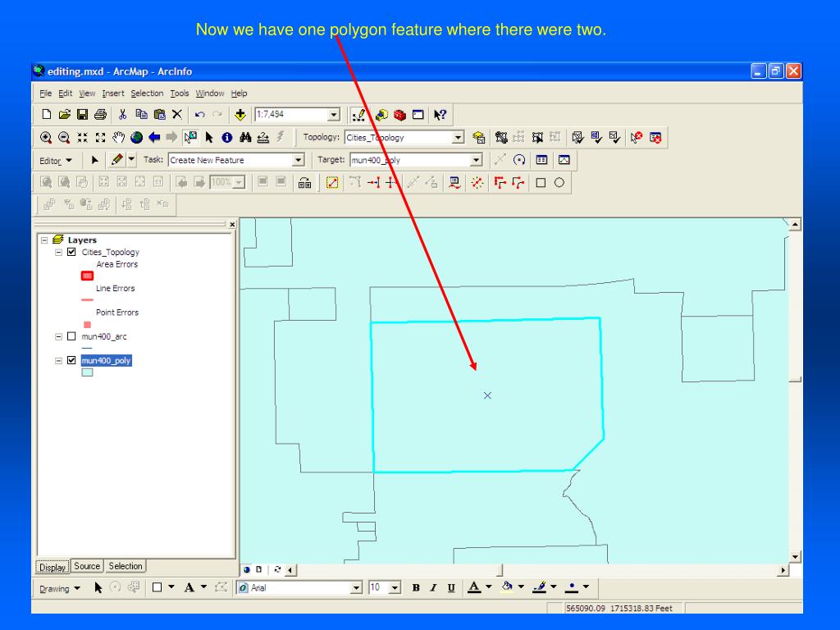This screenshot has height=630, width=840.
Task: Select the Edit tool arrow on Editor toolbar
Action: [95, 160]
